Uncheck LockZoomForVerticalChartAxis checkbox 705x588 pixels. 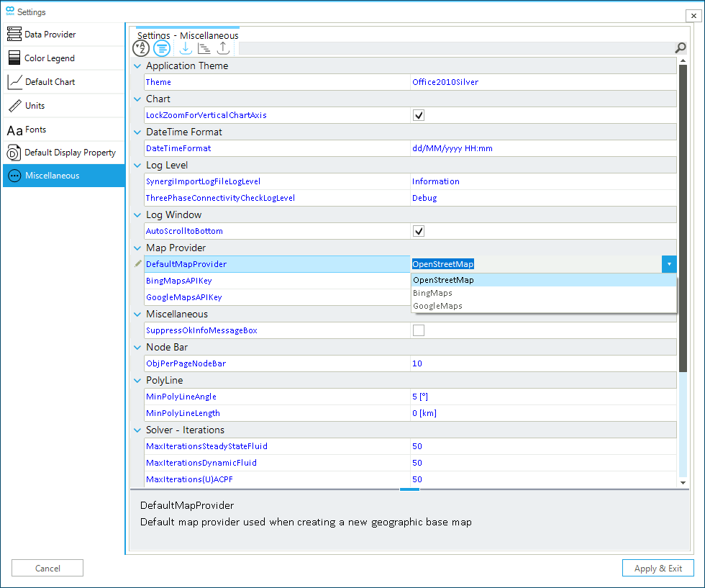click(418, 115)
